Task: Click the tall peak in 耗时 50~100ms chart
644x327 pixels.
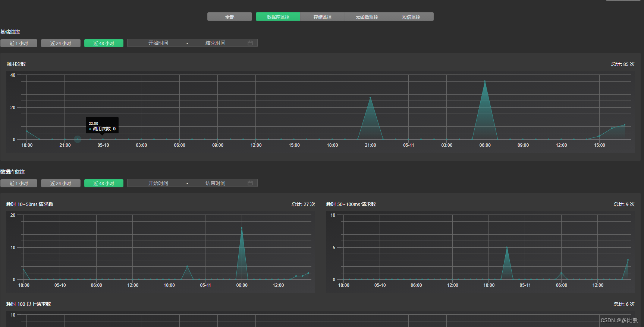Action: pos(507,247)
